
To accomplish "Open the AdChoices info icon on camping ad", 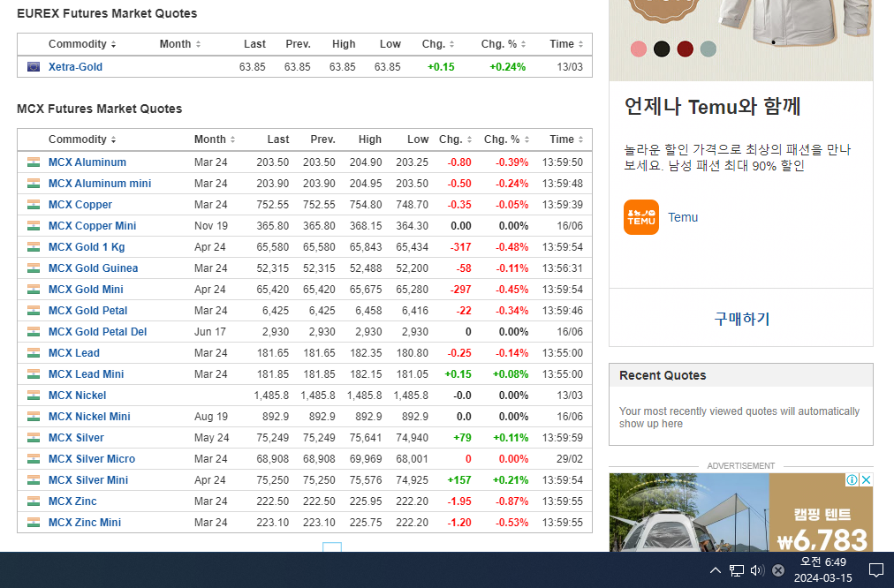I will 852,479.
